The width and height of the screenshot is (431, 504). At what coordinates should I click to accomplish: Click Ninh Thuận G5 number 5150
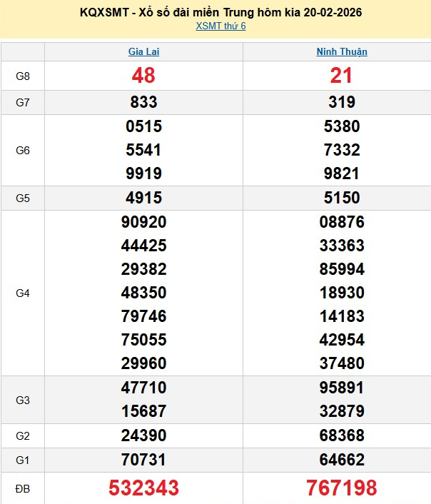pyautogui.click(x=342, y=198)
